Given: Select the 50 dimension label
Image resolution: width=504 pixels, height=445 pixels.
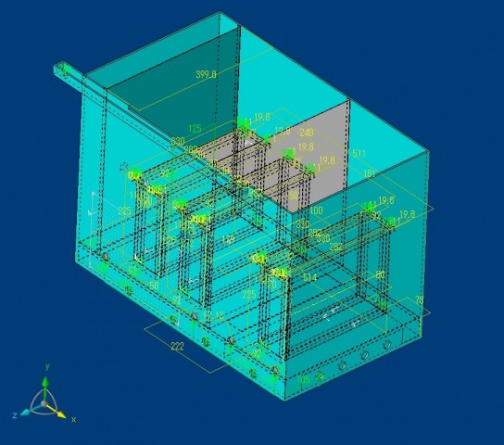Looking at the screenshot, I should click(294, 196).
